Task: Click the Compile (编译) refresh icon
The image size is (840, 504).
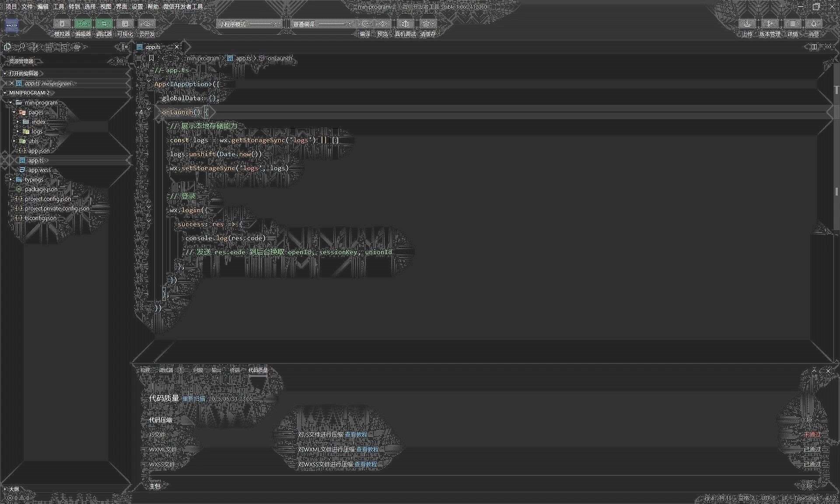Action: (x=365, y=24)
